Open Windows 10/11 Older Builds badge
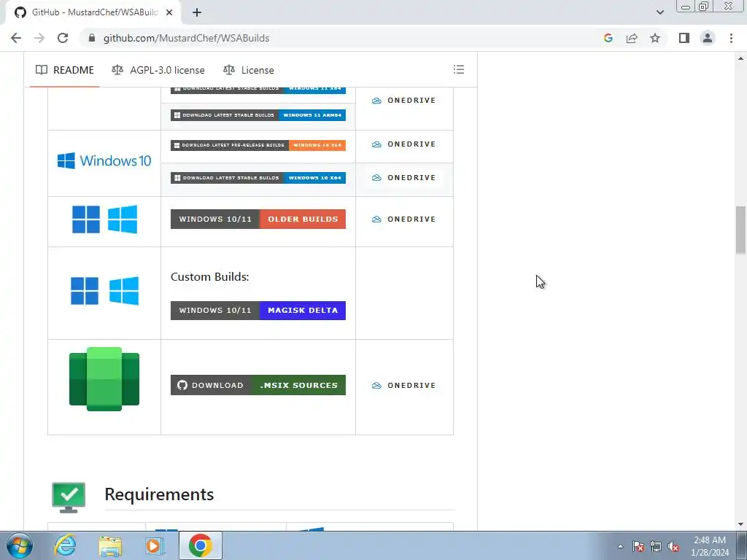 point(258,219)
